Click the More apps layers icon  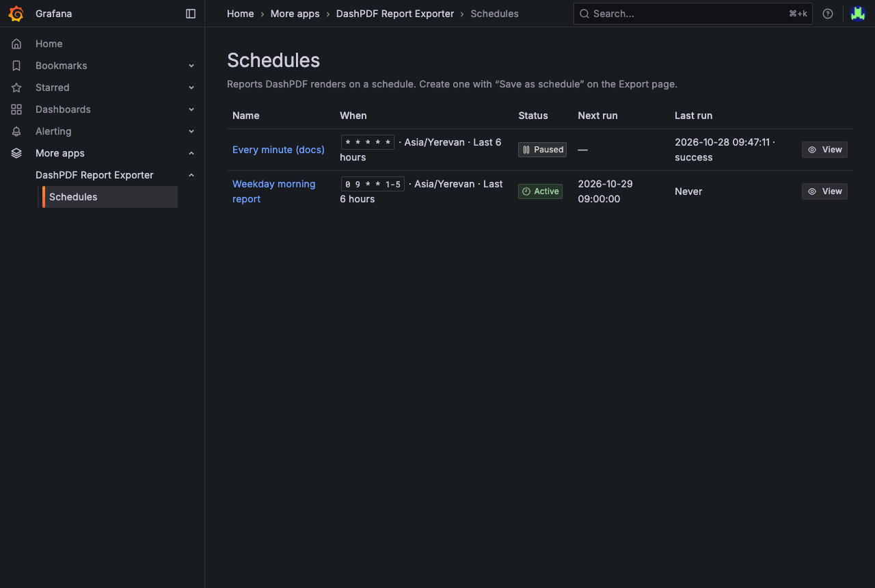pyautogui.click(x=16, y=153)
